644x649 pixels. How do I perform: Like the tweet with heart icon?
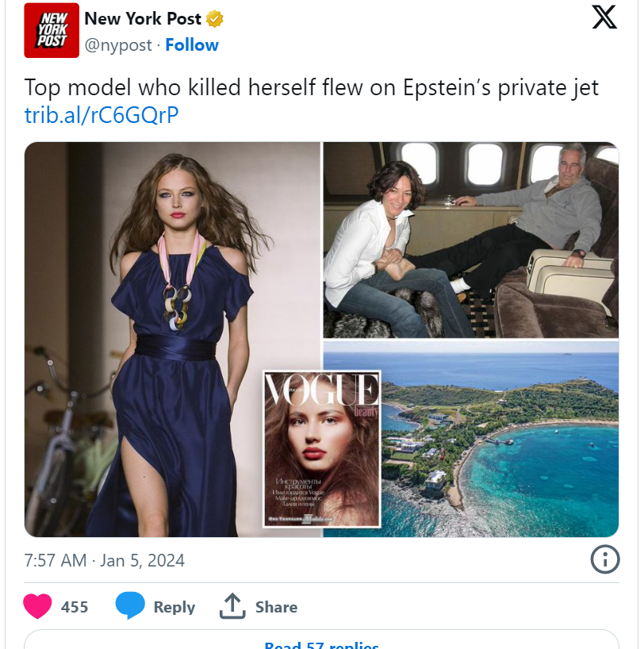pyautogui.click(x=37, y=606)
